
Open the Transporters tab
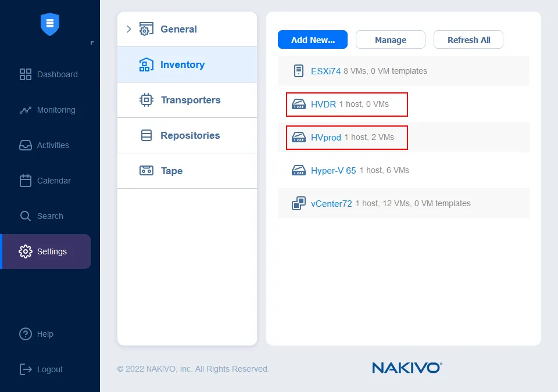coord(190,100)
